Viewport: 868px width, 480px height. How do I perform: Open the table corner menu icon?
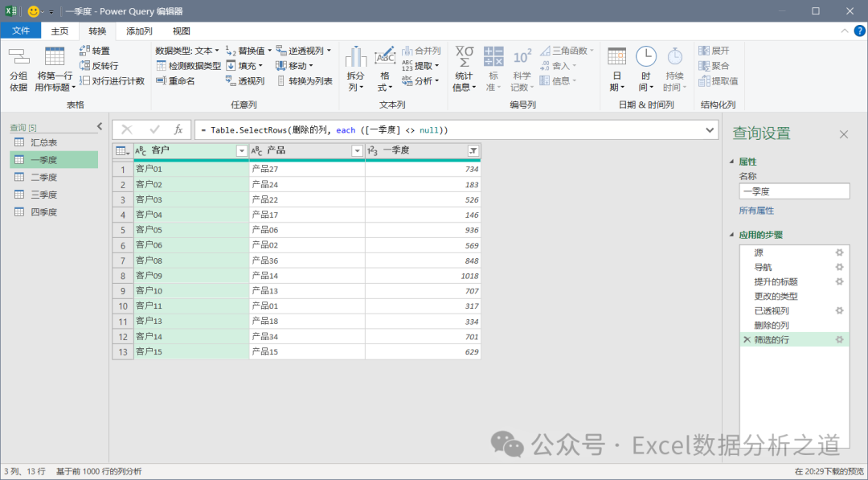(x=122, y=150)
